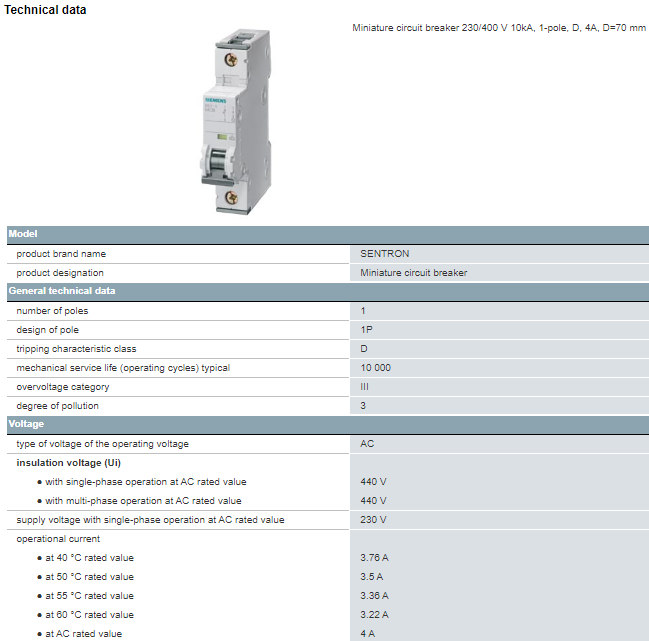Click 'with multi-phase operation at AC rated value'

click(x=143, y=501)
